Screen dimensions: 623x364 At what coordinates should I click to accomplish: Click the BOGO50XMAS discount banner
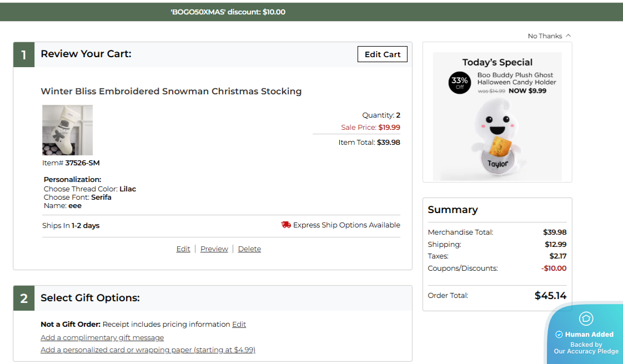[227, 11]
